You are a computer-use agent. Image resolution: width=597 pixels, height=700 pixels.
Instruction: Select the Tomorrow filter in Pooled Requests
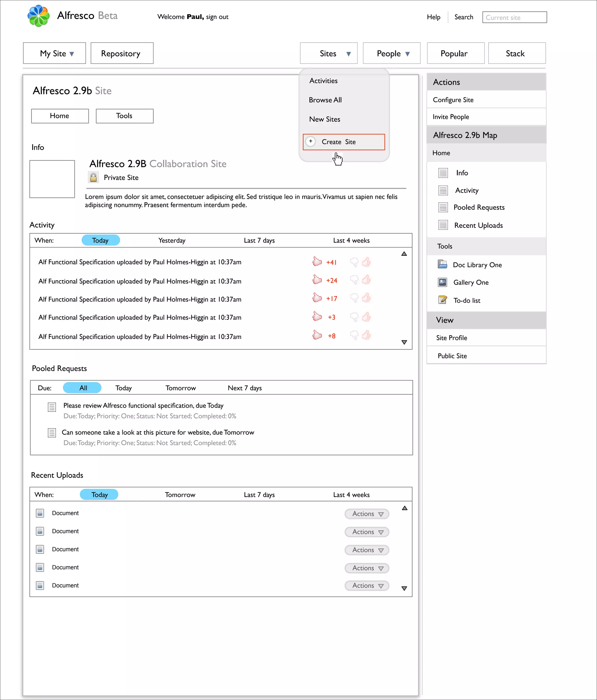click(181, 388)
